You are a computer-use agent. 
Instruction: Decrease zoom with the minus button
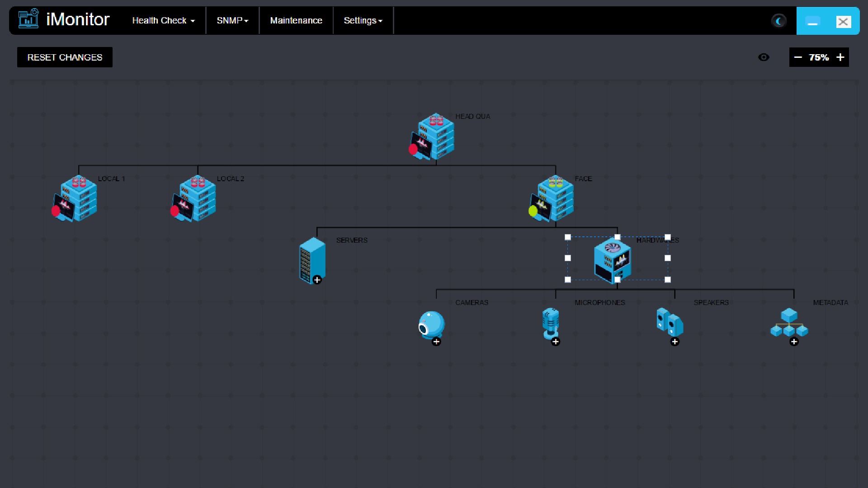(798, 57)
